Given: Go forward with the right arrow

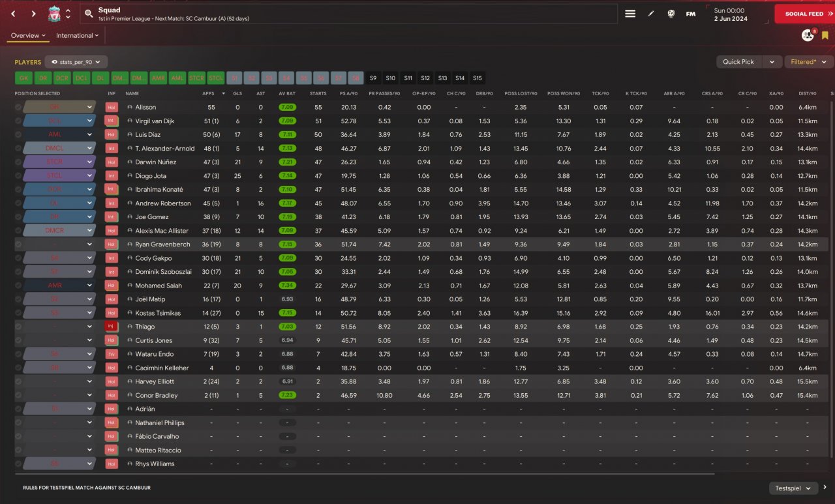Looking at the screenshot, I should tap(33, 14).
